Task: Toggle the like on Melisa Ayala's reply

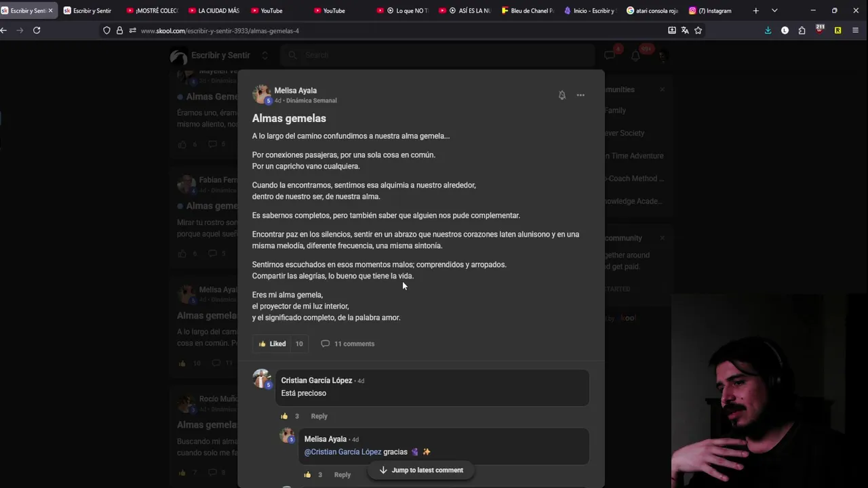Action: pyautogui.click(x=307, y=474)
